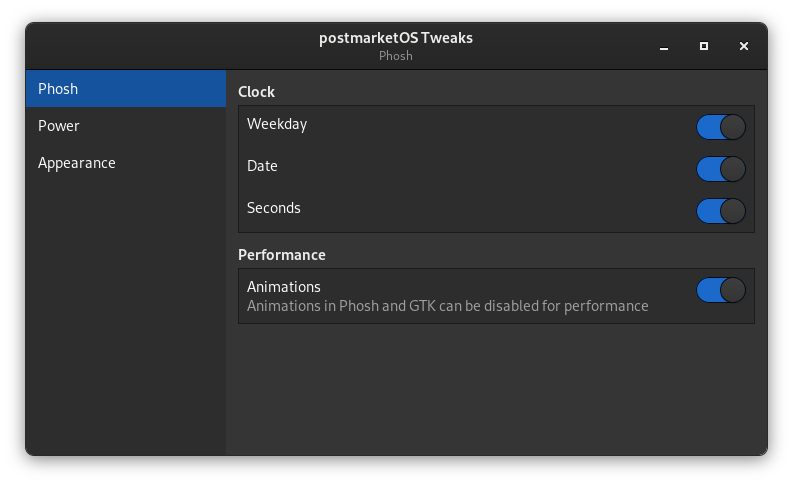Viewport: 793px width, 484px height.
Task: Click the Performance section heading
Action: (282, 255)
